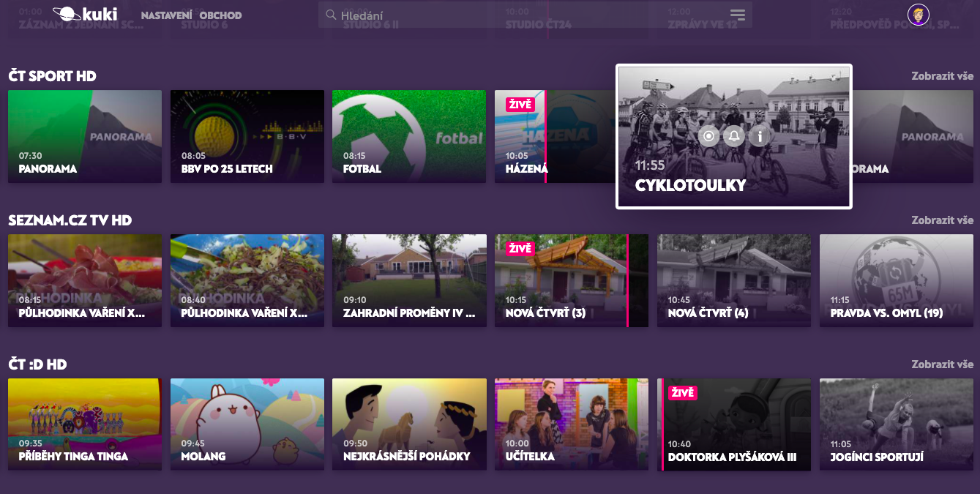Image resolution: width=980 pixels, height=494 pixels.
Task: Open the user profile avatar
Action: [918, 15]
